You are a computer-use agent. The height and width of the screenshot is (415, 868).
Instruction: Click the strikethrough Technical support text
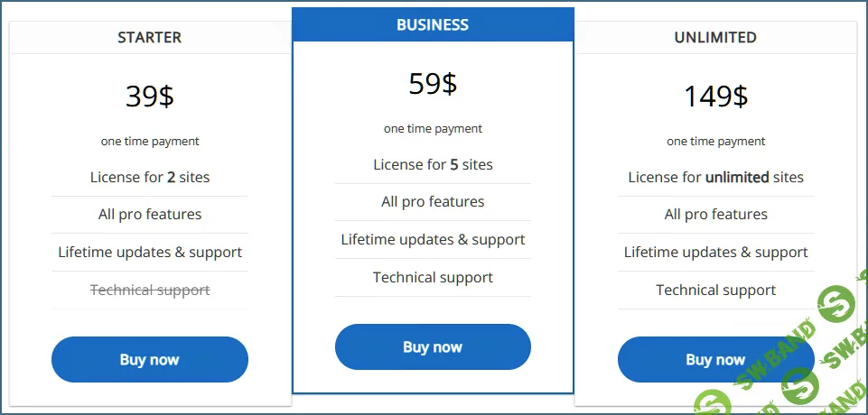pos(150,290)
